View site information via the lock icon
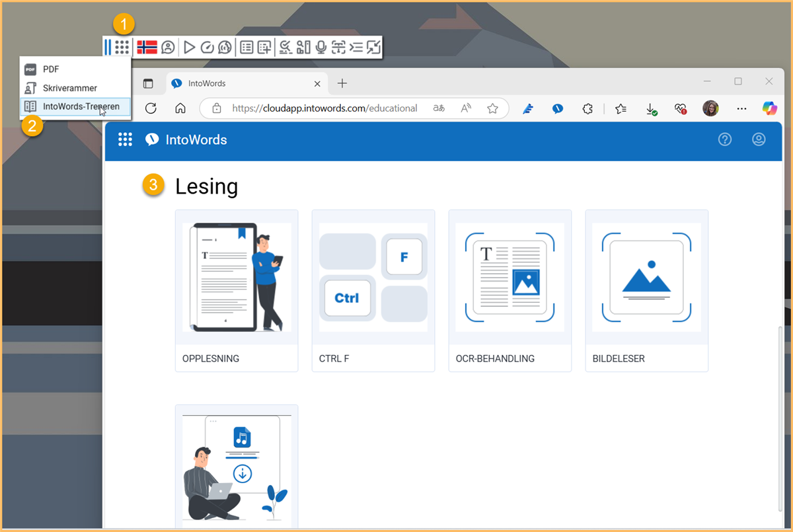 [x=216, y=108]
